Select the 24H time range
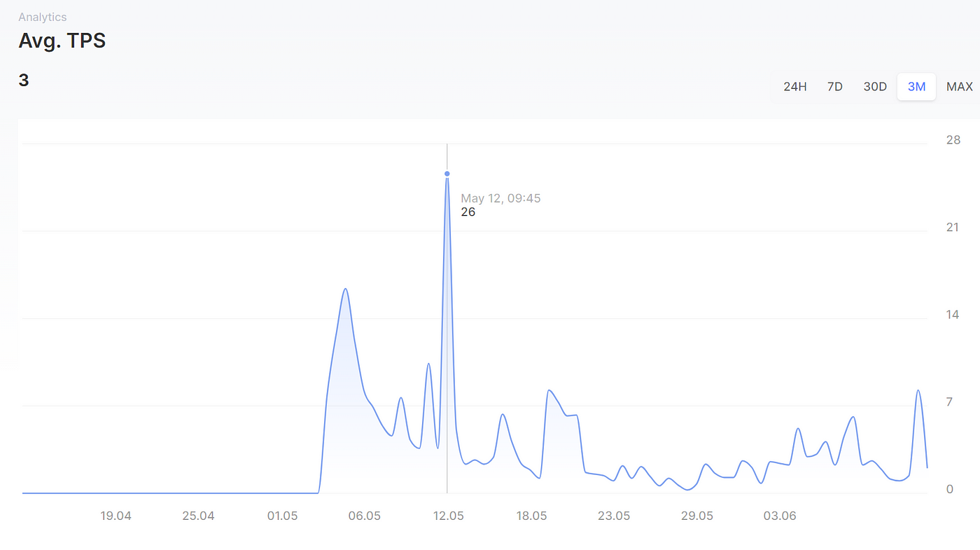 tap(794, 87)
